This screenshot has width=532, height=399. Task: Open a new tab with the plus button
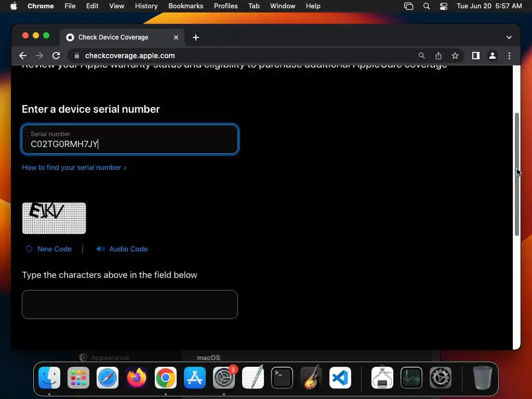196,37
